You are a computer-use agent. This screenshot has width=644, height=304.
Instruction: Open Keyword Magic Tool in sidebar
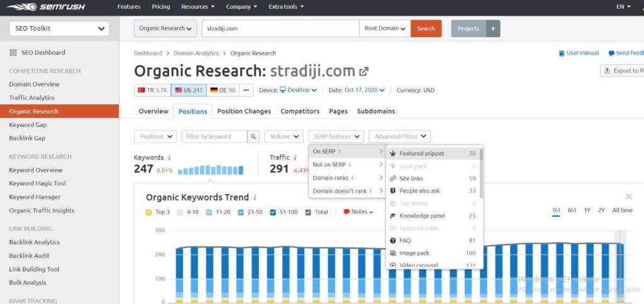pos(37,183)
